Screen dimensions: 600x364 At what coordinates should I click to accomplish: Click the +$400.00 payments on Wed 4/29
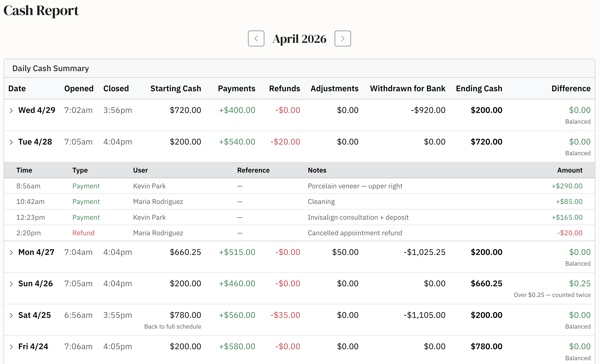tap(237, 110)
